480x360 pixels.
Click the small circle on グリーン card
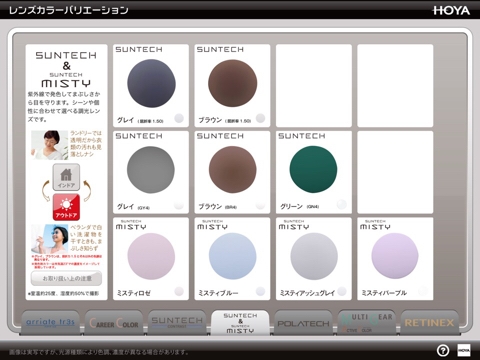pos(342,204)
